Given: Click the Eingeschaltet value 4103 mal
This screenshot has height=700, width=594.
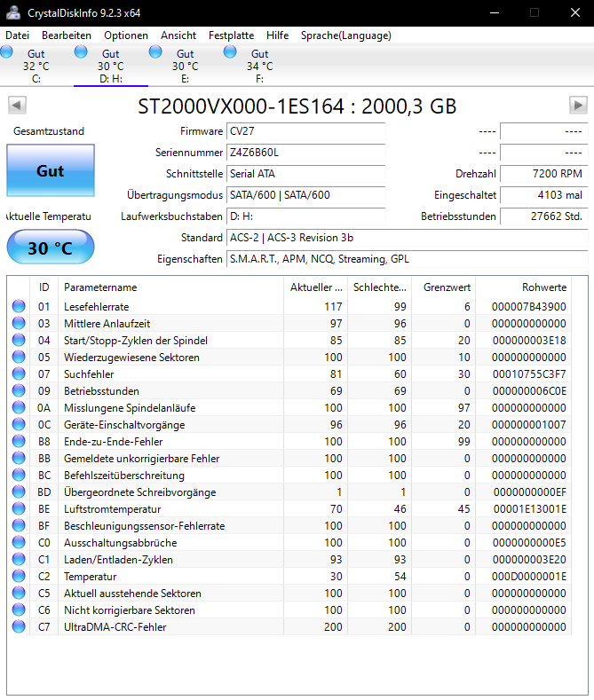Looking at the screenshot, I should click(544, 195).
